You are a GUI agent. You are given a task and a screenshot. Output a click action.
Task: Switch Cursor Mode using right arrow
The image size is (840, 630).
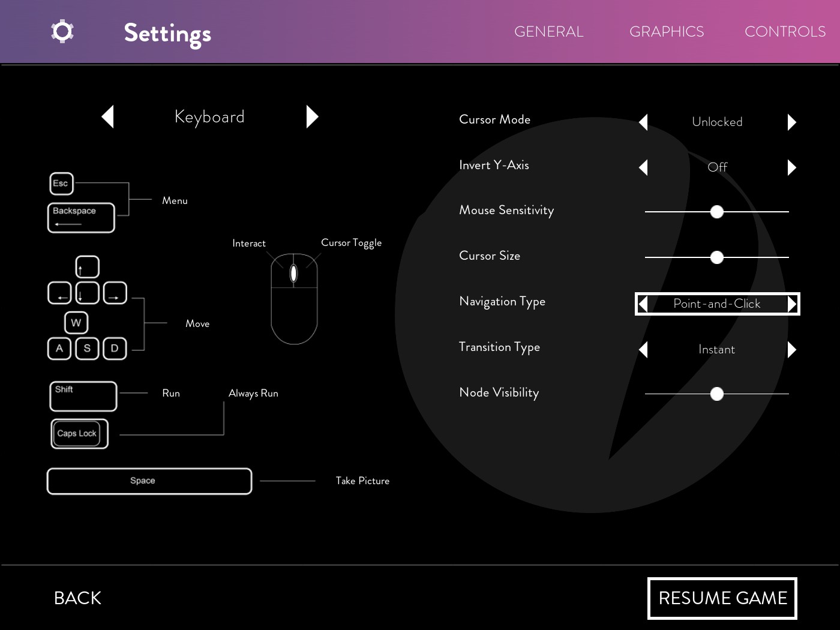pyautogui.click(x=791, y=122)
